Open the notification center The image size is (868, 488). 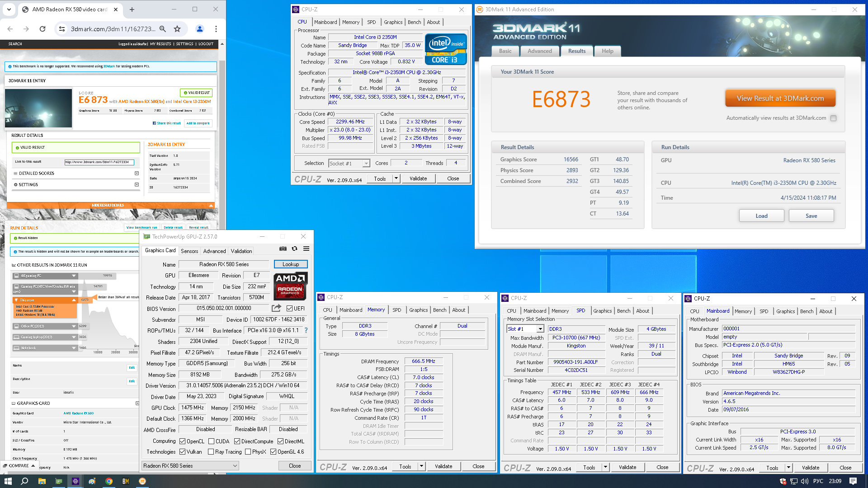853,481
